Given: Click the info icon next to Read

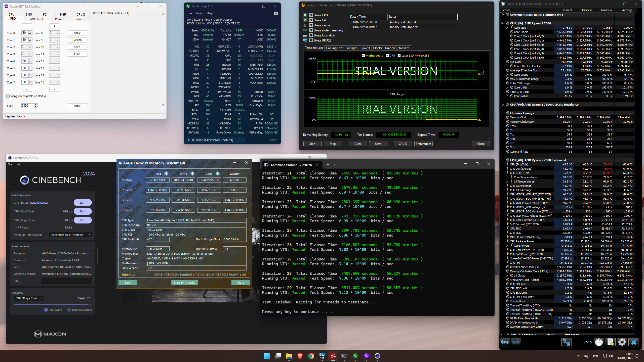Looking at the screenshot, I should click(x=166, y=173).
